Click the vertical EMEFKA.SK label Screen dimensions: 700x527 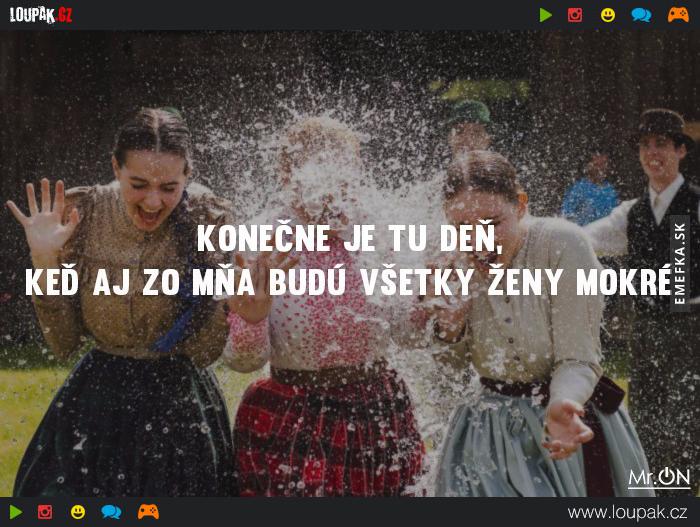click(x=679, y=264)
